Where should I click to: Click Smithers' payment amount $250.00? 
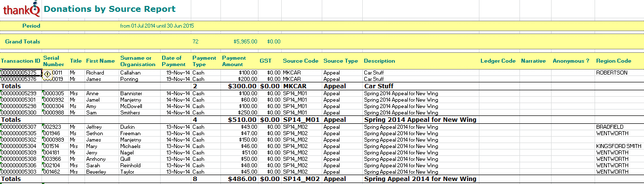248,112
